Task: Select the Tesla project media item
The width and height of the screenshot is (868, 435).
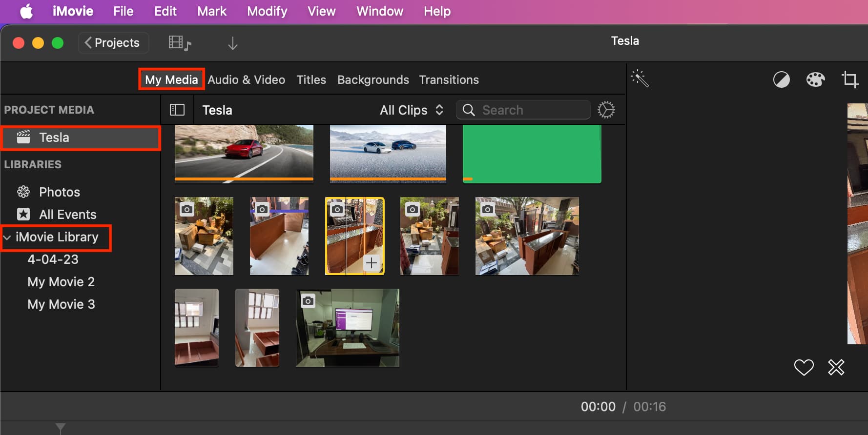Action: point(81,138)
